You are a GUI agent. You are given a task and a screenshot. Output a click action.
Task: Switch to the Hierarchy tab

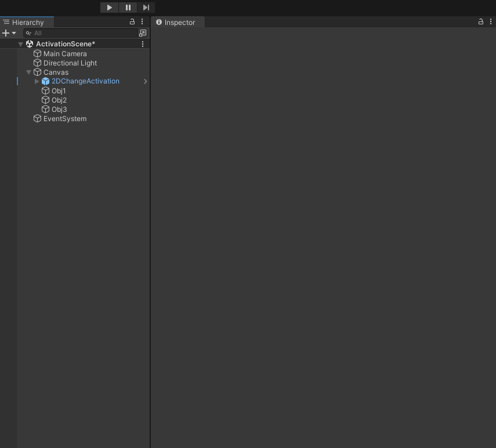[x=27, y=23]
